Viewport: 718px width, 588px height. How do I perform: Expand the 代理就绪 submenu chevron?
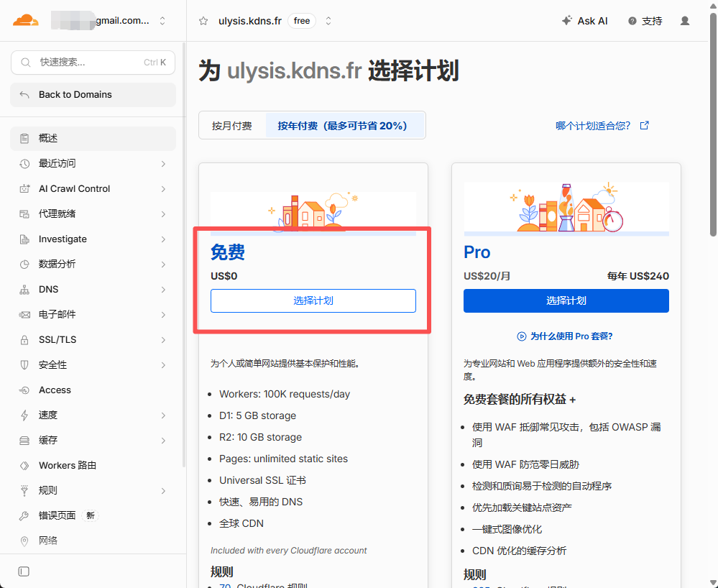(163, 214)
